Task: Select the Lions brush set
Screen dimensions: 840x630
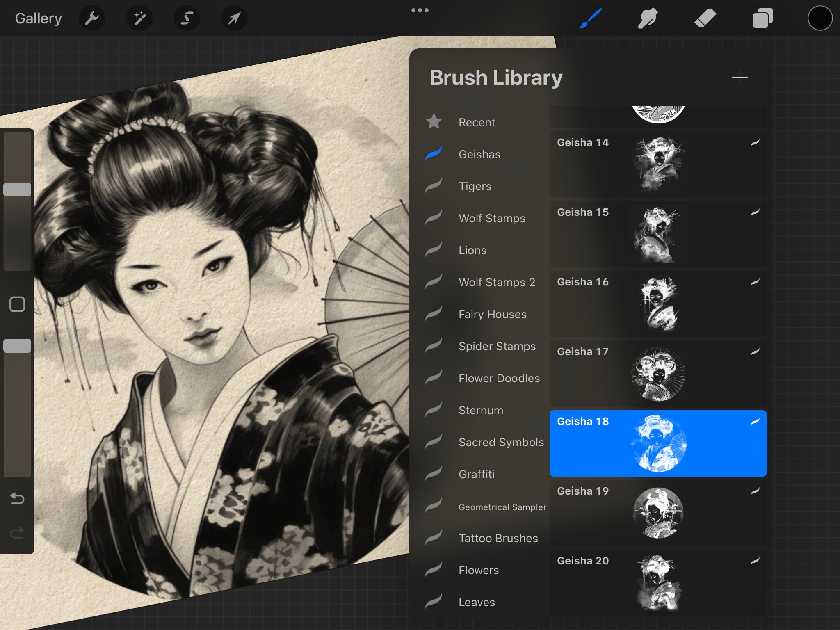Action: [472, 250]
